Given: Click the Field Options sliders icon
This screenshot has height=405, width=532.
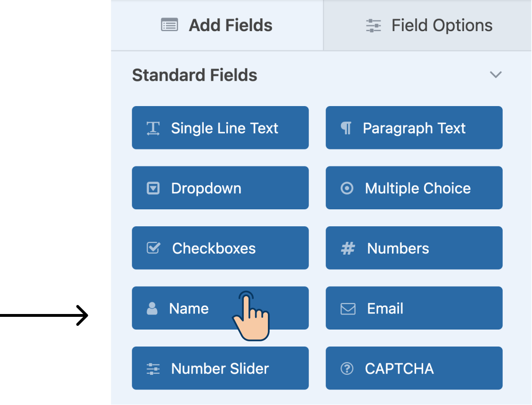Looking at the screenshot, I should 374,25.
